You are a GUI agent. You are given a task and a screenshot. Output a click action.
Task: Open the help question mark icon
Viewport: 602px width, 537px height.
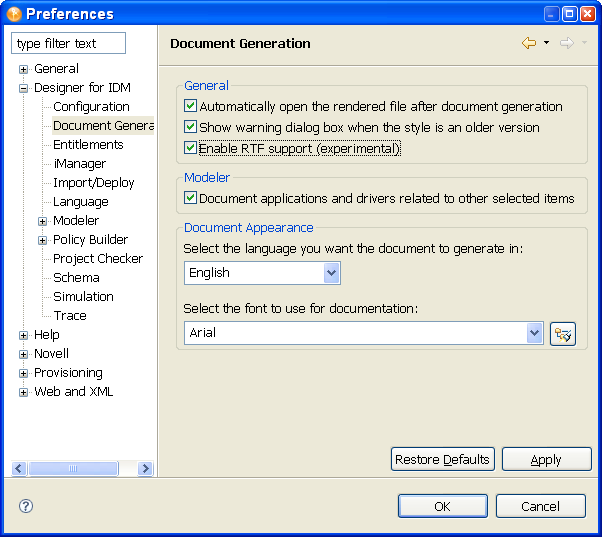26,506
